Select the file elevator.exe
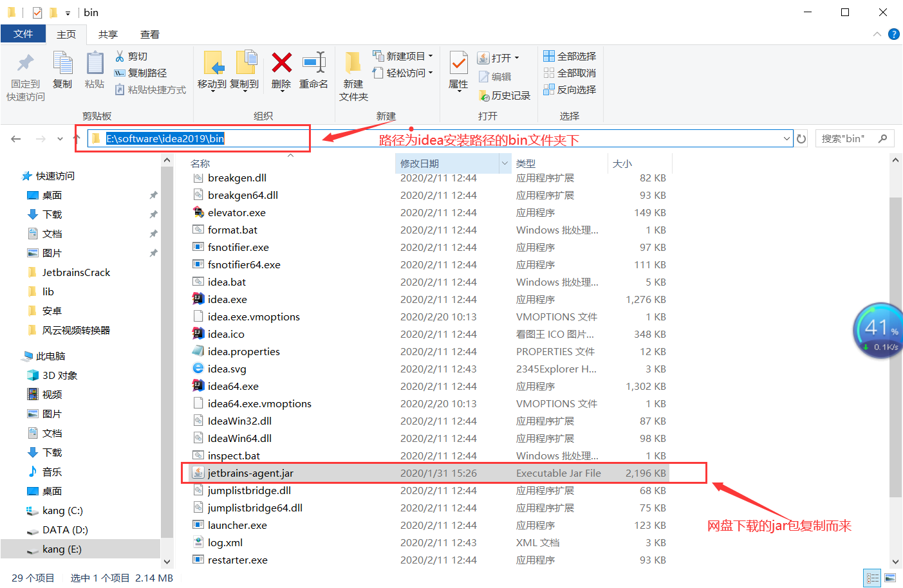Image resolution: width=903 pixels, height=588 pixels. pos(236,212)
